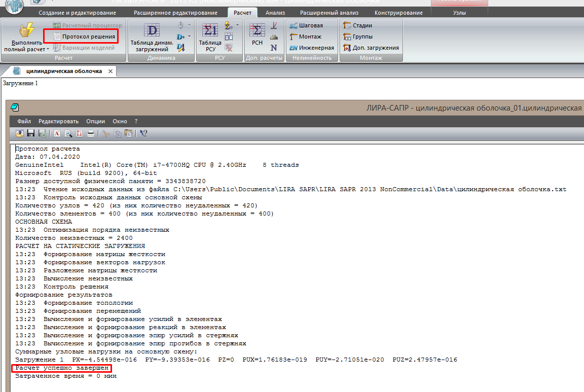Click the magnifier preview icon

pyautogui.click(x=68, y=133)
